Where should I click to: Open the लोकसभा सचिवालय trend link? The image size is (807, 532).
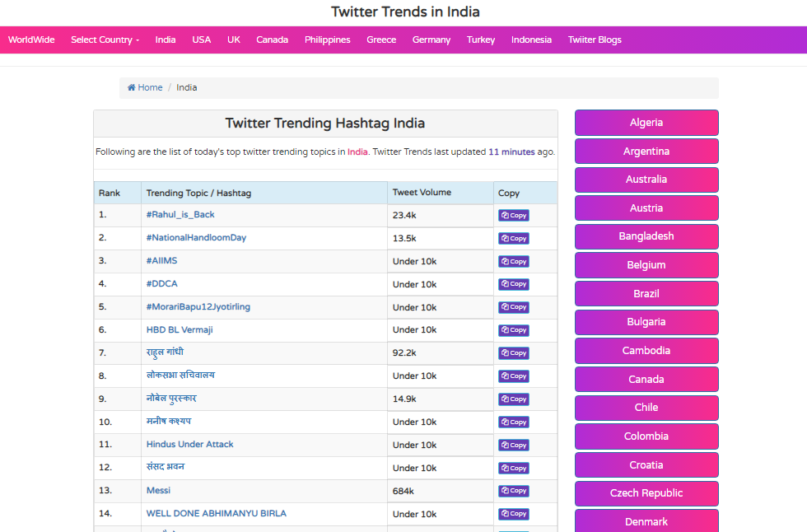pyautogui.click(x=180, y=375)
